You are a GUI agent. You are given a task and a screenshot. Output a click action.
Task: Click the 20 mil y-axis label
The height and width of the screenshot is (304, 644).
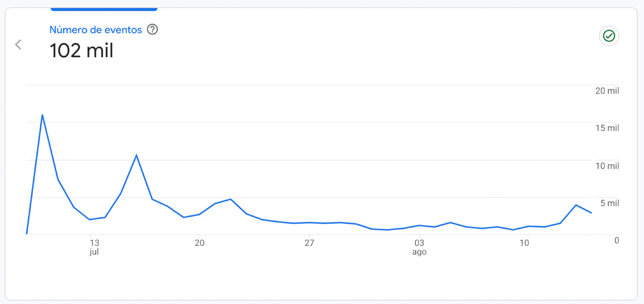(x=607, y=91)
